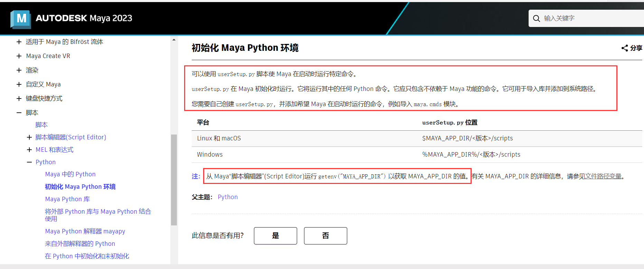Screen dimensions: 644x269
Task: Expand the 键盘快捷方式 section
Action: pos(19,99)
